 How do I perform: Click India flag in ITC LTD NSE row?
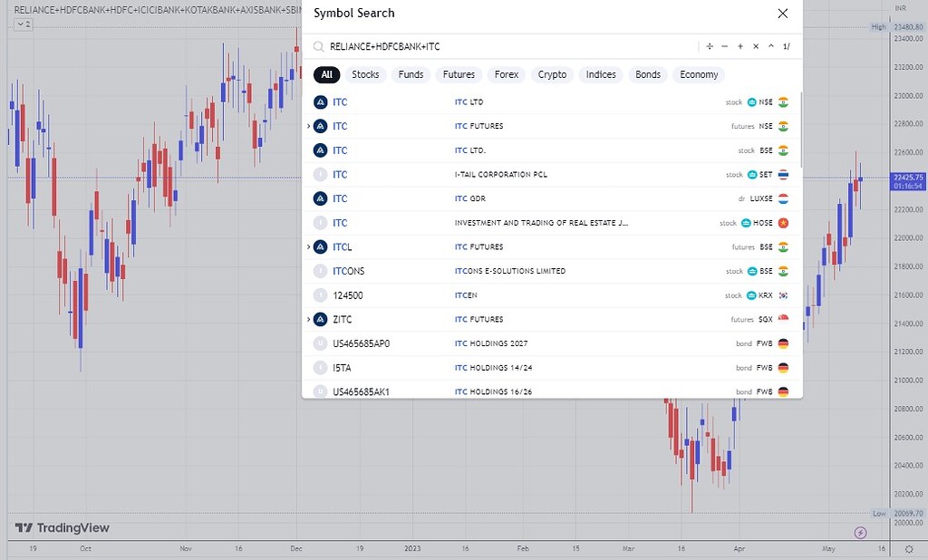point(783,101)
